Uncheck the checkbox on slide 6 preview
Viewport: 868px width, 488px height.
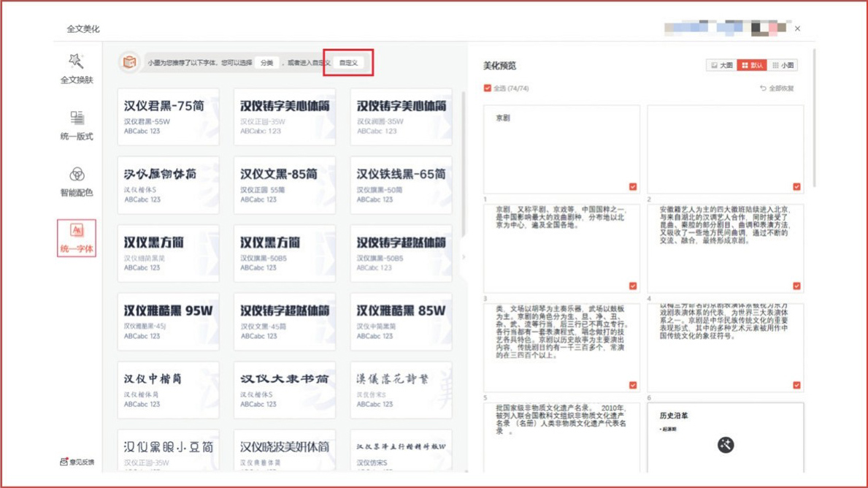click(796, 385)
